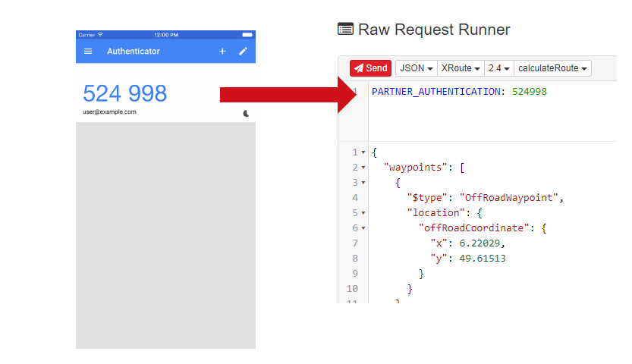Open the XRoute service dropdown
The height and width of the screenshot is (364, 632).
[461, 68]
